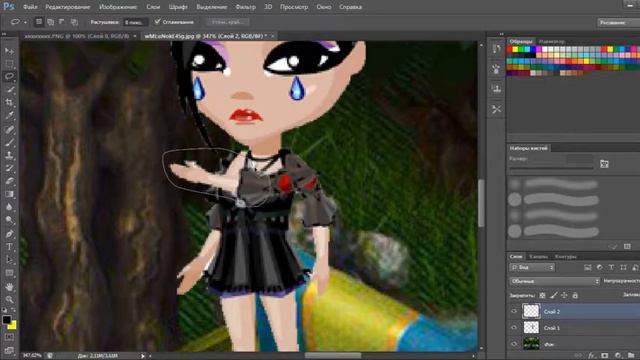This screenshot has width=640, height=360.
Task: Open the workspace switcher dropdown
Action: (x=618, y=22)
